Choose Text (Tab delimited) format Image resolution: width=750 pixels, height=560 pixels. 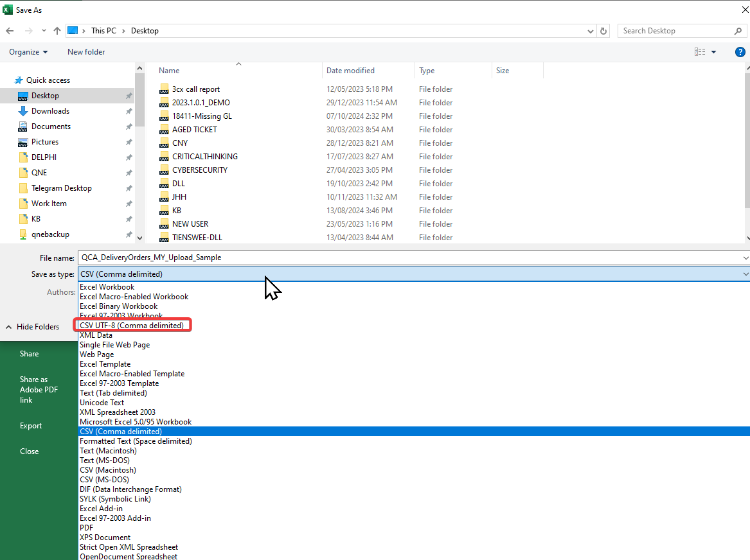coord(113,393)
